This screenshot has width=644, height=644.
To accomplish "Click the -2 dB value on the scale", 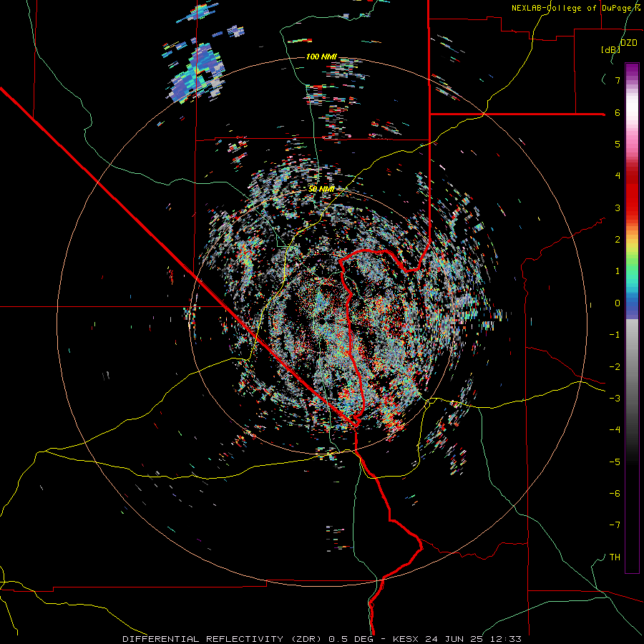I will tap(615, 367).
